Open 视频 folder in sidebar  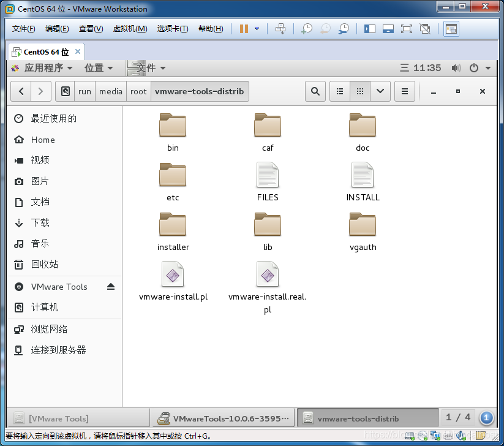(64, 160)
